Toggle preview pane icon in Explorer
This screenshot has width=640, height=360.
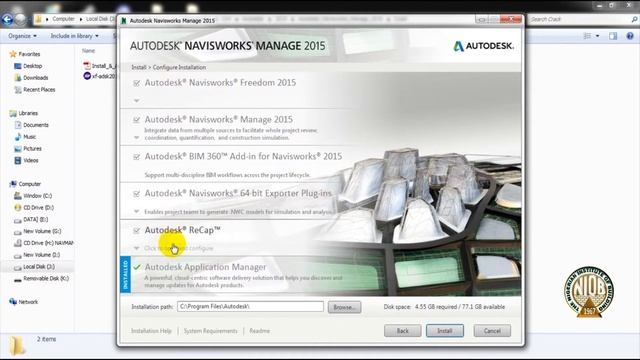tap(613, 36)
